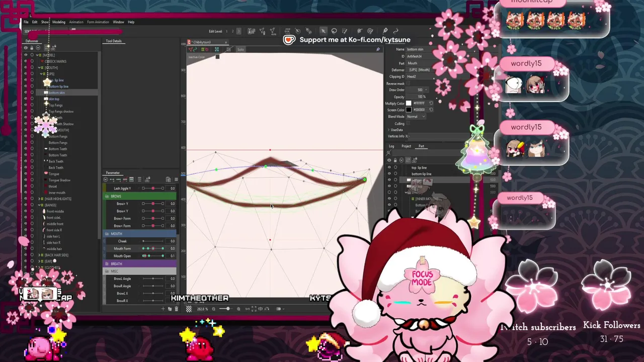Select the Part tab
This screenshot has width=644, height=362.
[421, 146]
